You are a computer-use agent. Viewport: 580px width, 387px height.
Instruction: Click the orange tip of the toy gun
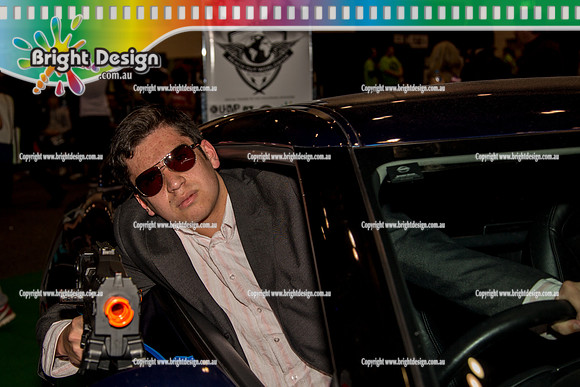(119, 312)
